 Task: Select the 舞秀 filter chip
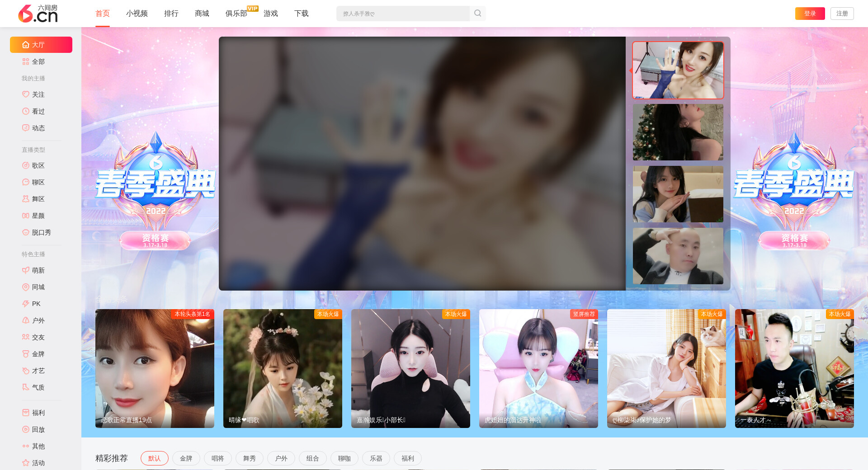coord(250,458)
